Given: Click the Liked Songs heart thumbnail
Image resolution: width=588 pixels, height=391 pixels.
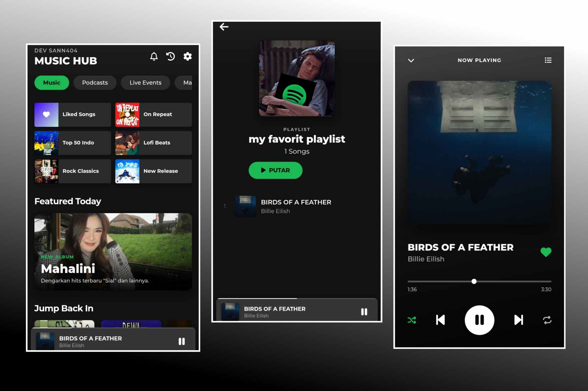Looking at the screenshot, I should click(46, 114).
